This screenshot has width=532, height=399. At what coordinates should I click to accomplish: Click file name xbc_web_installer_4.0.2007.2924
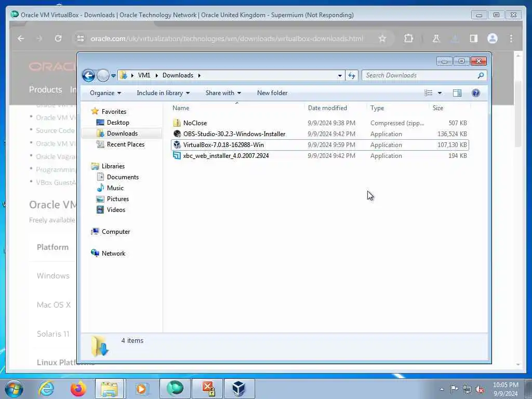pyautogui.click(x=226, y=156)
